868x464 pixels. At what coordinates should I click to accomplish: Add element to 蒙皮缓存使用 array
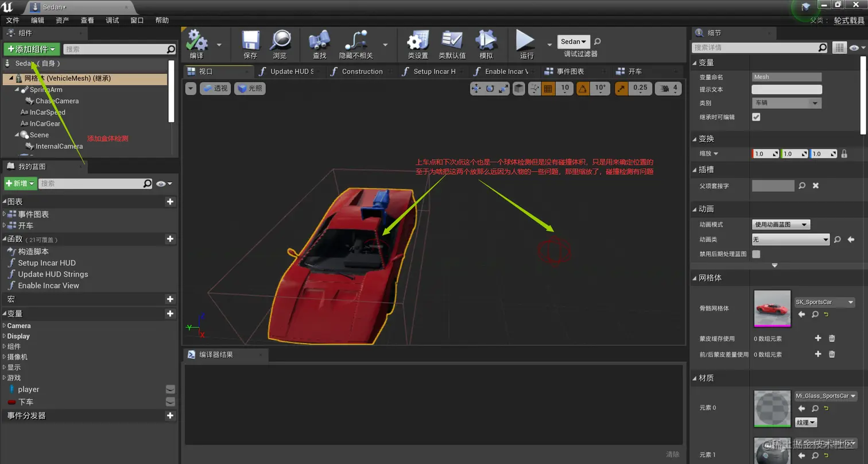click(818, 338)
